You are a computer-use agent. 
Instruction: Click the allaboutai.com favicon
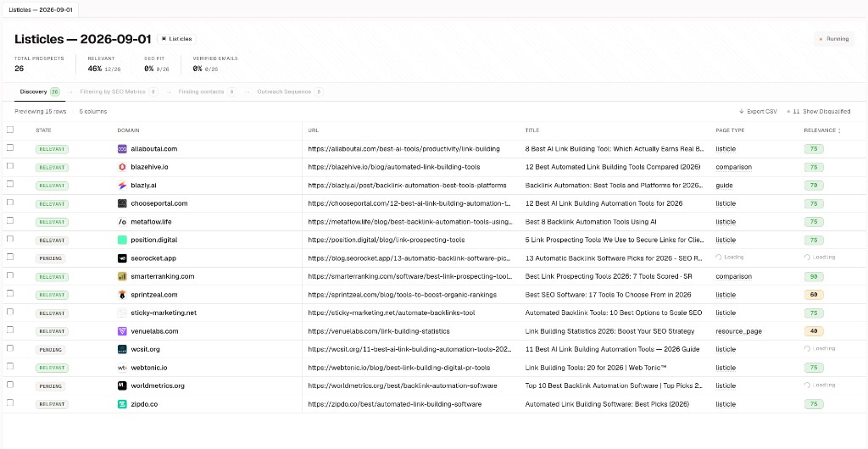pyautogui.click(x=122, y=149)
